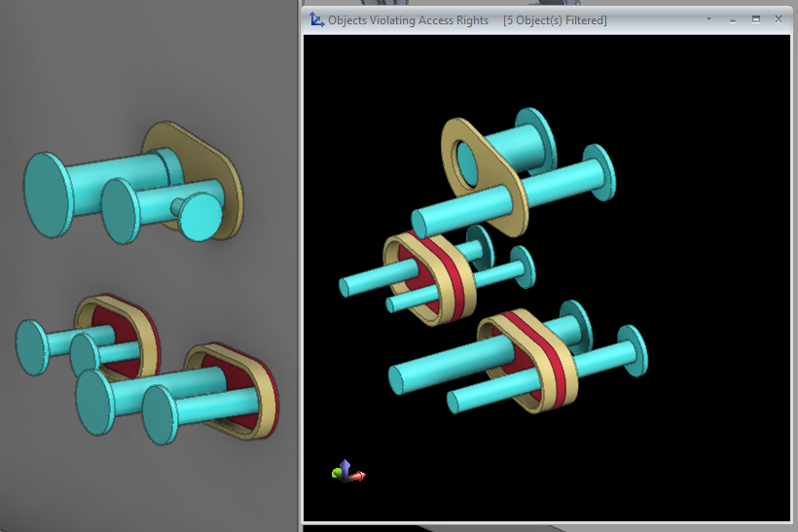
Task: Minimize the Objects Violating Access Rights window
Action: 732,19
